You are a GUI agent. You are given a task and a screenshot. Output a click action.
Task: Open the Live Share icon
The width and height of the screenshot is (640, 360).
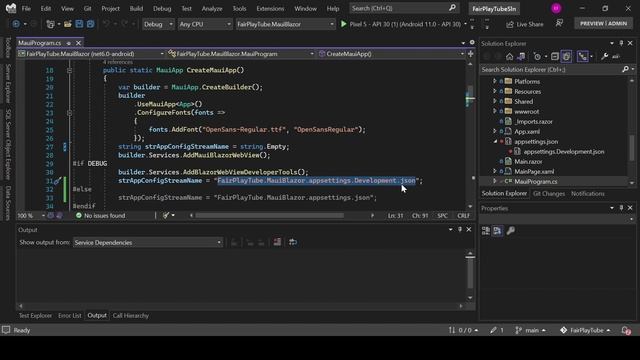click(x=510, y=24)
